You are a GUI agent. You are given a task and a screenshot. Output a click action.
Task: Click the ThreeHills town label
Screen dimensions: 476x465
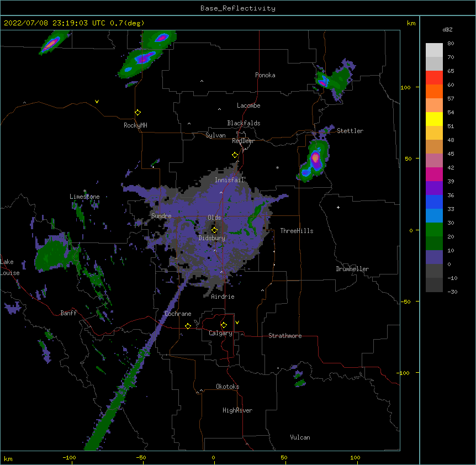click(297, 231)
